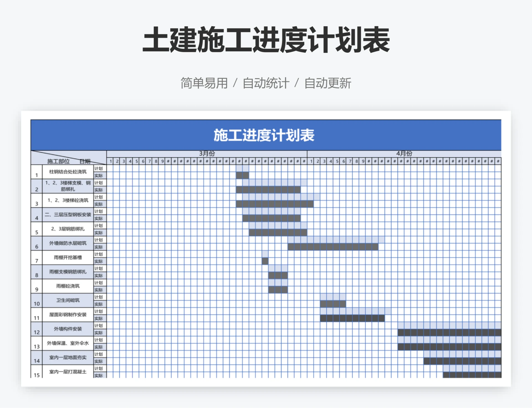Select the 计划 cell of 雨棚开挖基槽
Viewport: 532px width, 408px height.
tap(99, 254)
